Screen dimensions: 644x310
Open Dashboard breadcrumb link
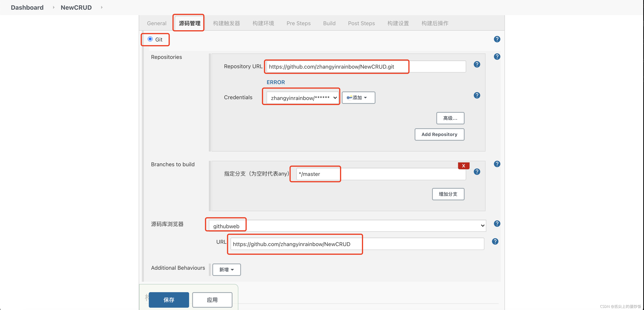[x=27, y=8]
